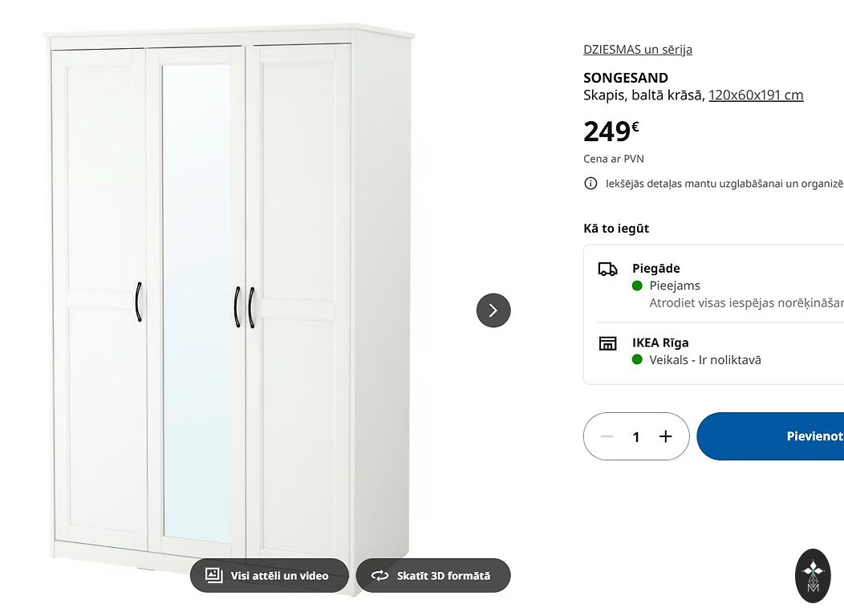Click the IKEA Rīga store icon
Screen dimensions: 844x616
[x=607, y=343]
